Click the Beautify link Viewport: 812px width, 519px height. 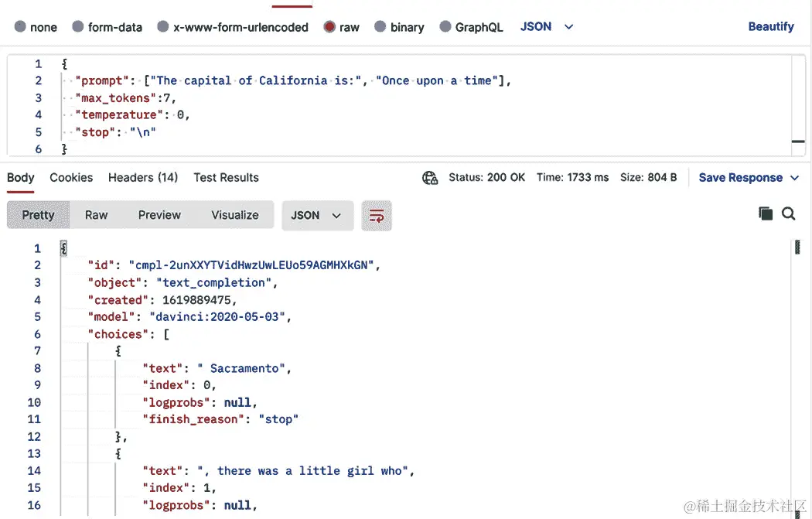tap(770, 26)
